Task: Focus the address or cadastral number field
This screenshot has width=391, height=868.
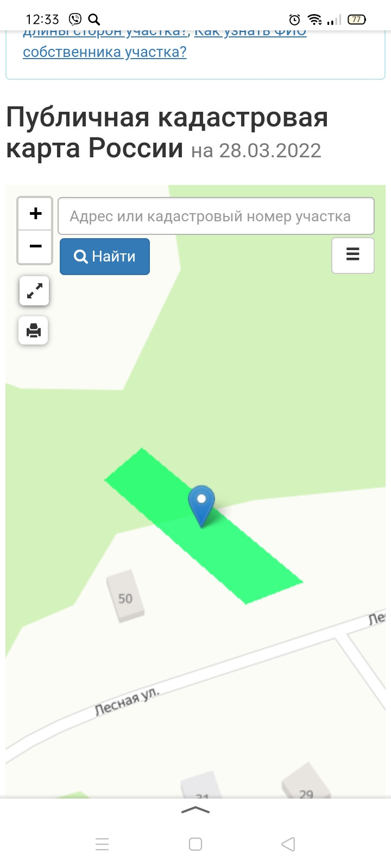Action: point(216,216)
